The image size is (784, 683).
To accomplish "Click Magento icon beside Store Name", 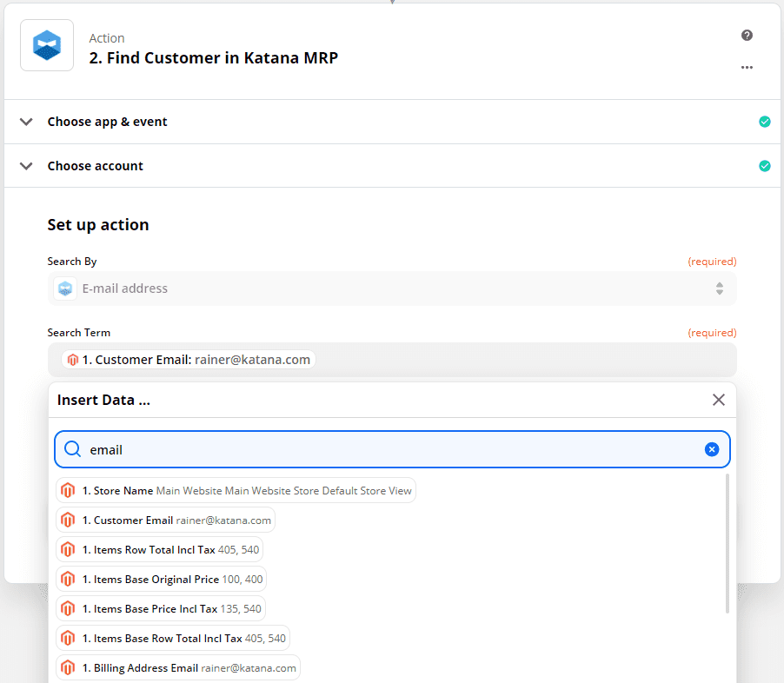I will pos(68,490).
